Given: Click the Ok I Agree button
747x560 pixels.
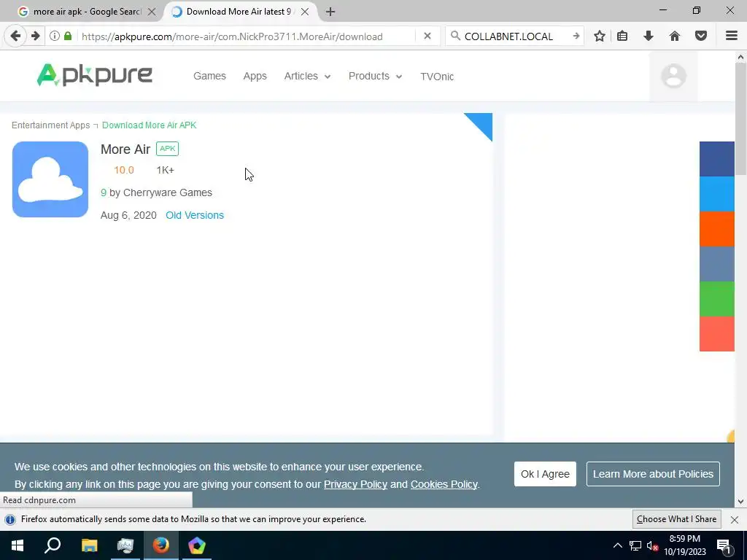Looking at the screenshot, I should coord(545,474).
